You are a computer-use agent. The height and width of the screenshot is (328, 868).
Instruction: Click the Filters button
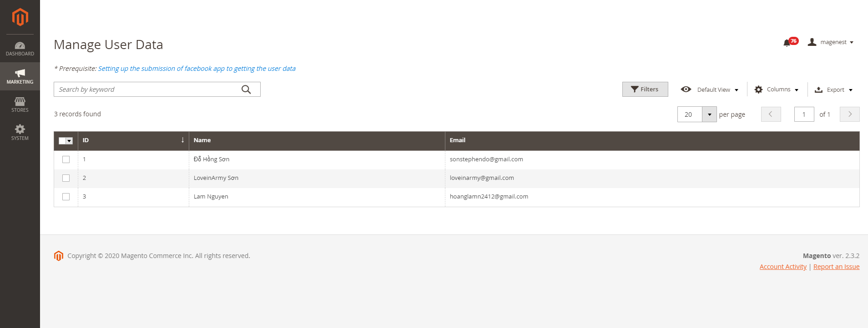645,89
